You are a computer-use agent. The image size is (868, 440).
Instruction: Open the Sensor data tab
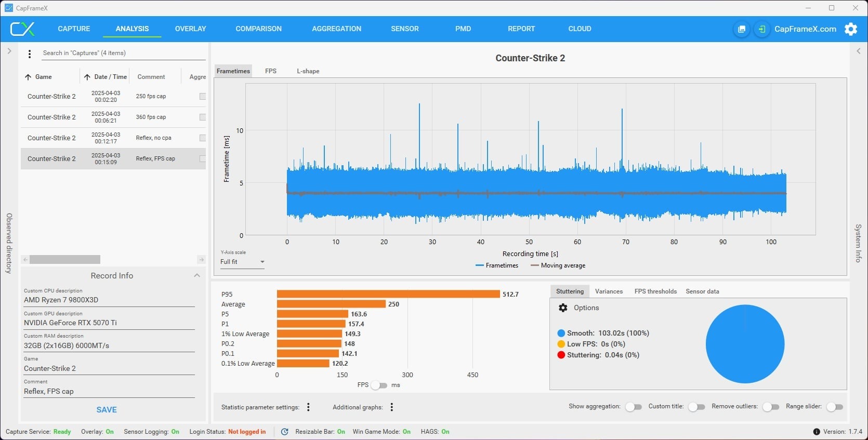[x=702, y=291]
